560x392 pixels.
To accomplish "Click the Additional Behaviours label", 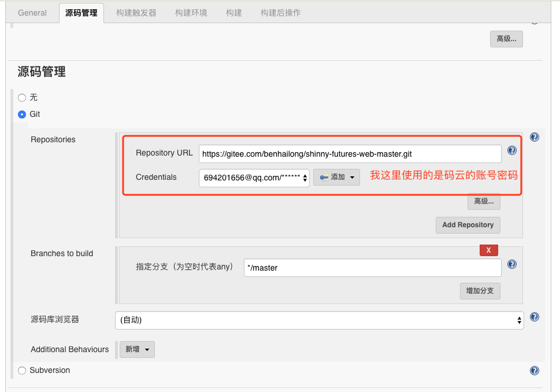I will 70,349.
